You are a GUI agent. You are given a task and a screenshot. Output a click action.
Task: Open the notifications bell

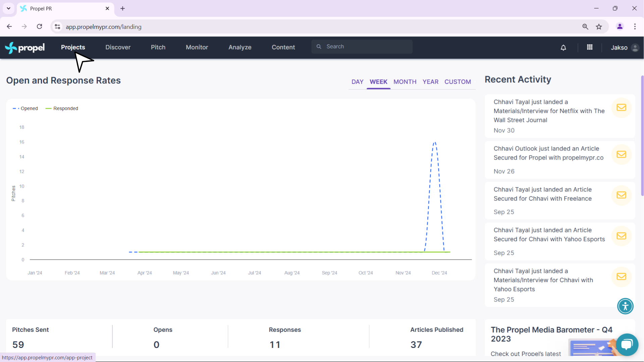[x=563, y=48]
